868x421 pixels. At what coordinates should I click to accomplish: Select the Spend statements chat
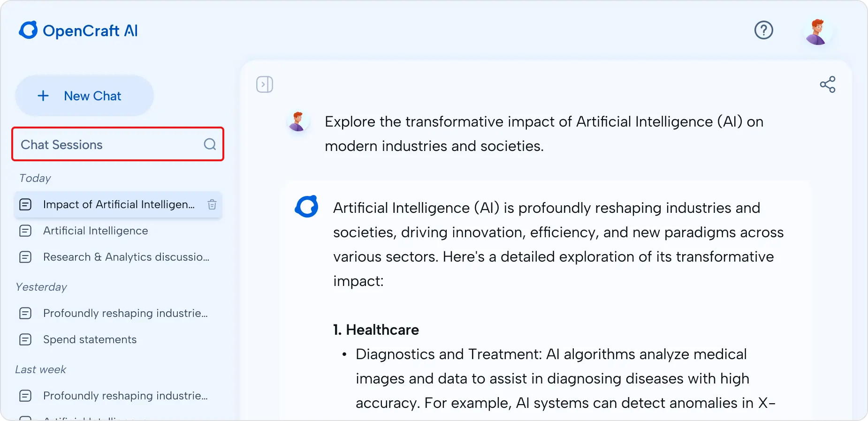click(90, 339)
